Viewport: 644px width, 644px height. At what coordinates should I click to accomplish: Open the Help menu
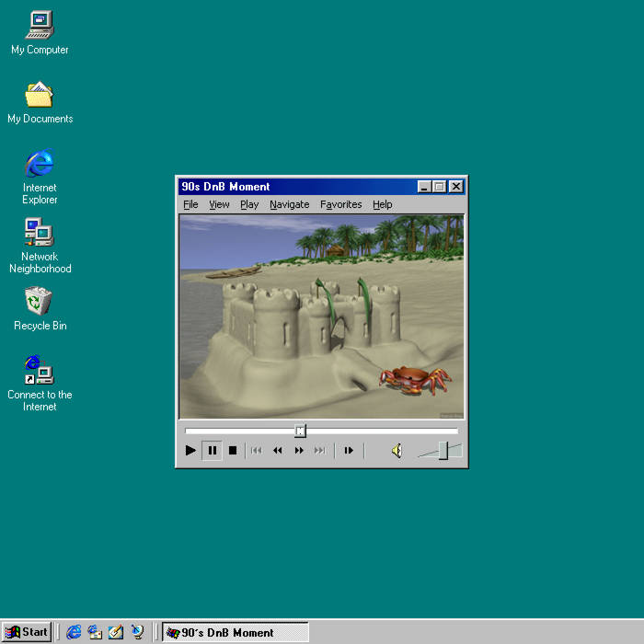click(x=383, y=204)
